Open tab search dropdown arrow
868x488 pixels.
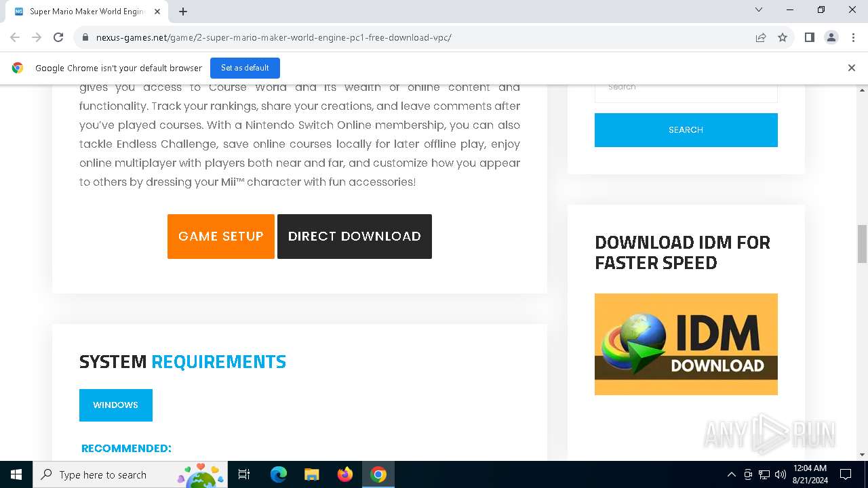click(759, 9)
